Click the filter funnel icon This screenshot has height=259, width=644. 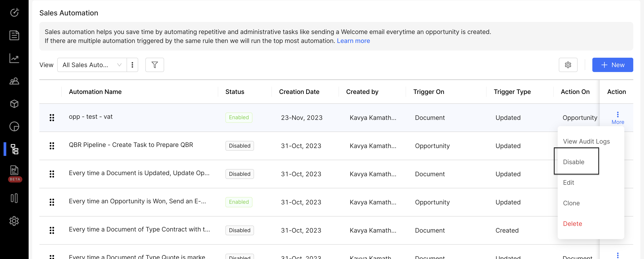coord(155,65)
